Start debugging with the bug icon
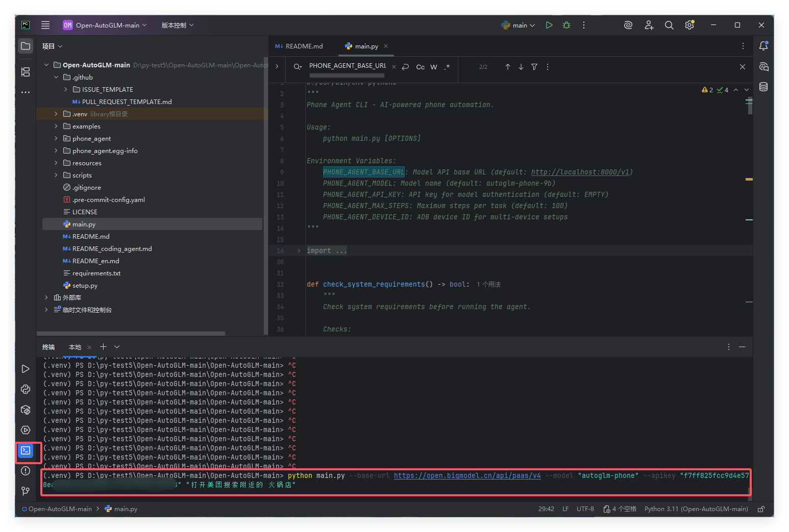The height and width of the screenshot is (532, 789). coord(566,25)
